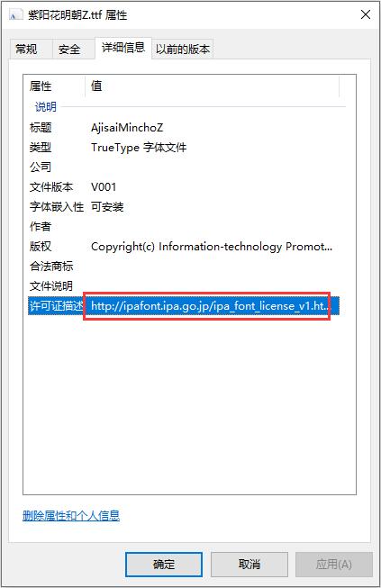Open 删除属性和个人信息 link
The height and width of the screenshot is (588, 381).
point(71,516)
